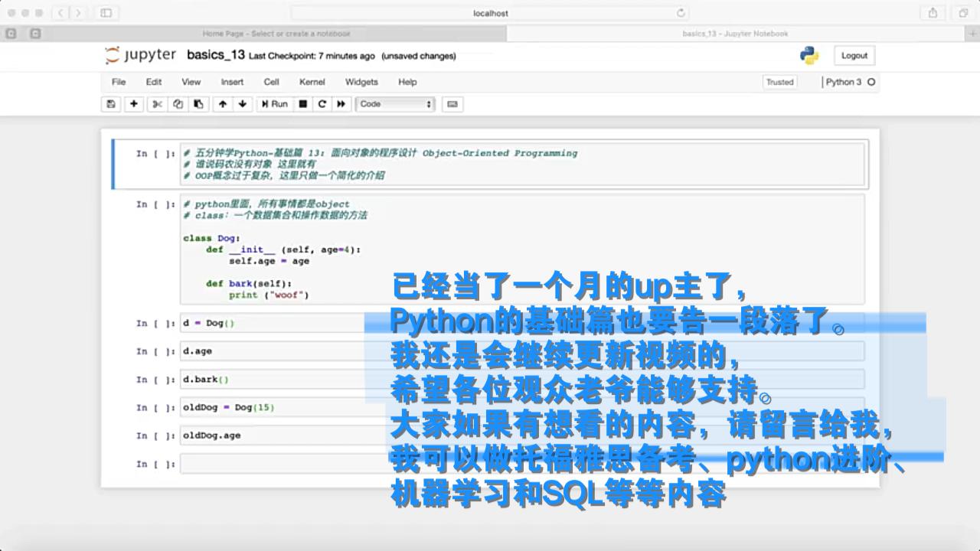Switch to the basics_13 browser tab
This screenshot has width=980, height=551.
tap(735, 33)
